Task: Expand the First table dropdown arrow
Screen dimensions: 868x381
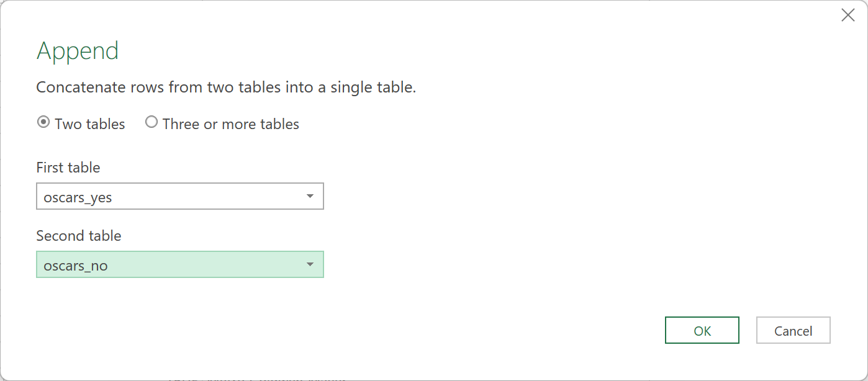Action: point(310,197)
